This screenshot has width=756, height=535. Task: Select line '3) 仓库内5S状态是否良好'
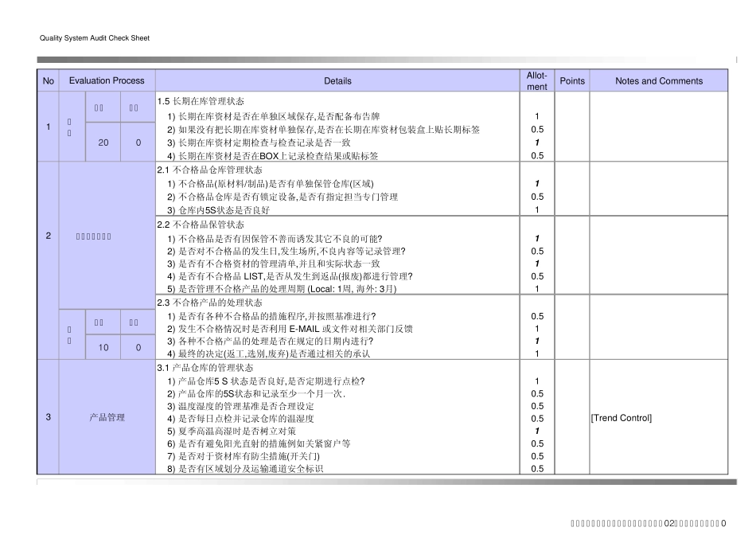click(x=218, y=210)
